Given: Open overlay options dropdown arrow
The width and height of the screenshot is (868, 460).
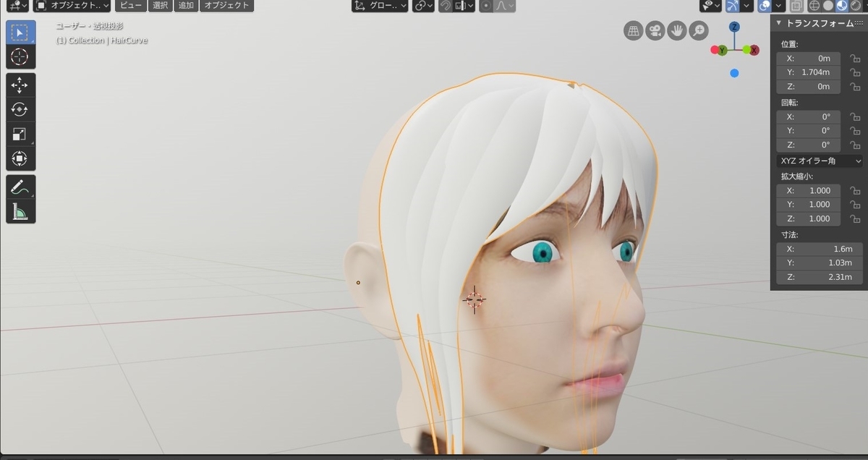Looking at the screenshot, I should [x=778, y=6].
